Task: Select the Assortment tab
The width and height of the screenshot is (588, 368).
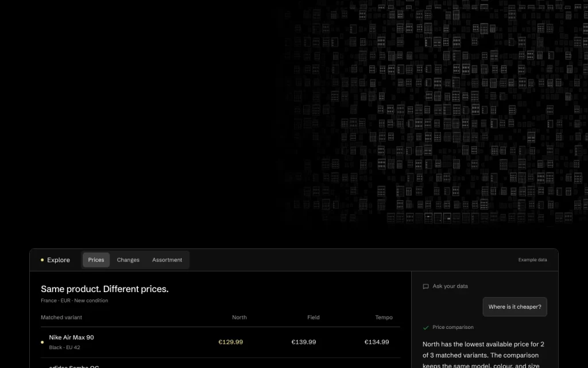Action: [167, 260]
